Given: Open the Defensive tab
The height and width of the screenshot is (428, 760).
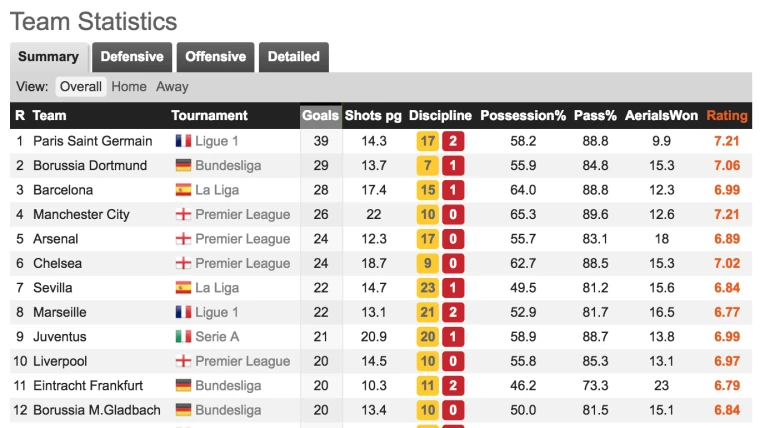Looking at the screenshot, I should click(132, 57).
